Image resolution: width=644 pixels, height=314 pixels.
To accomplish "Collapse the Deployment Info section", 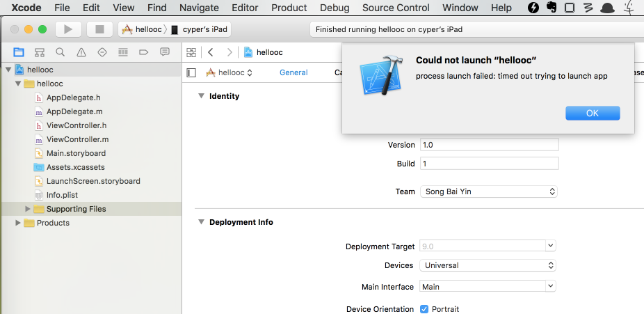I will click(201, 222).
